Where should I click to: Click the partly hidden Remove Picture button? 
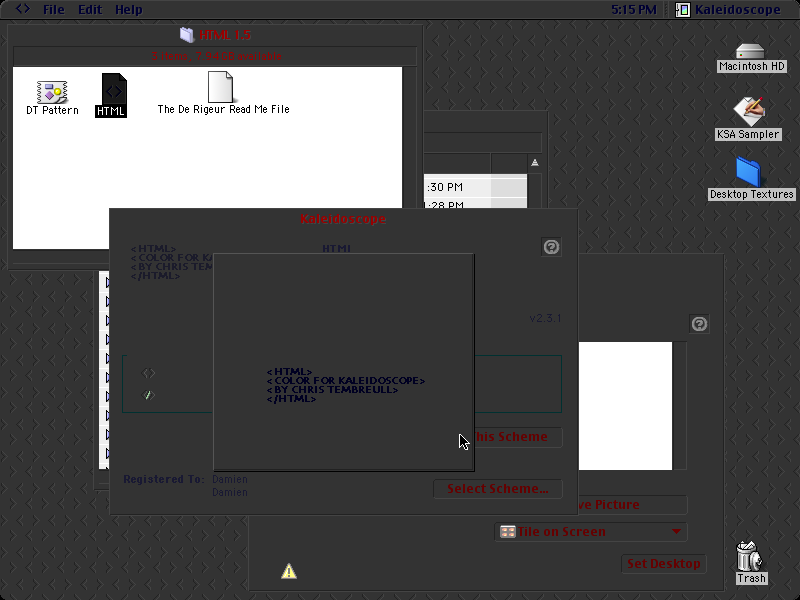click(633, 505)
